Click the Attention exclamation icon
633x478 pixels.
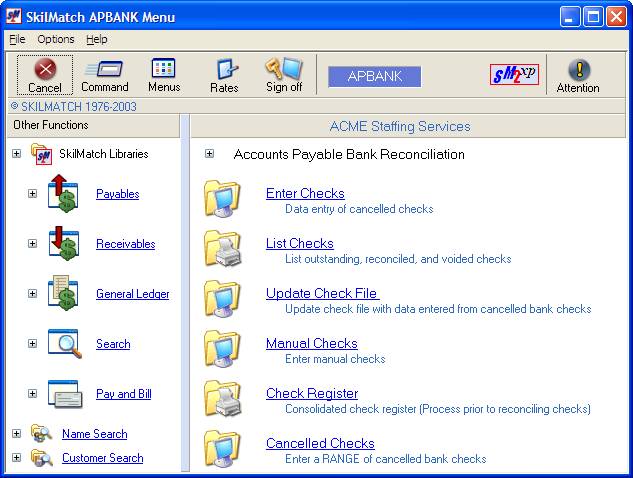(579, 70)
